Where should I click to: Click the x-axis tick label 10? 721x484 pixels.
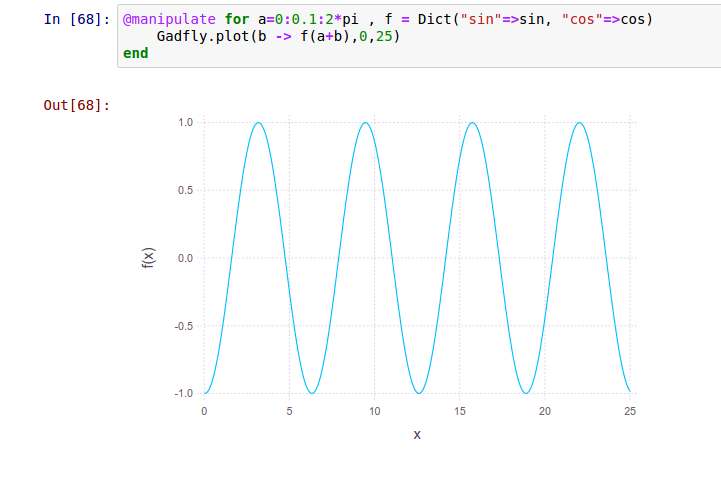point(374,411)
